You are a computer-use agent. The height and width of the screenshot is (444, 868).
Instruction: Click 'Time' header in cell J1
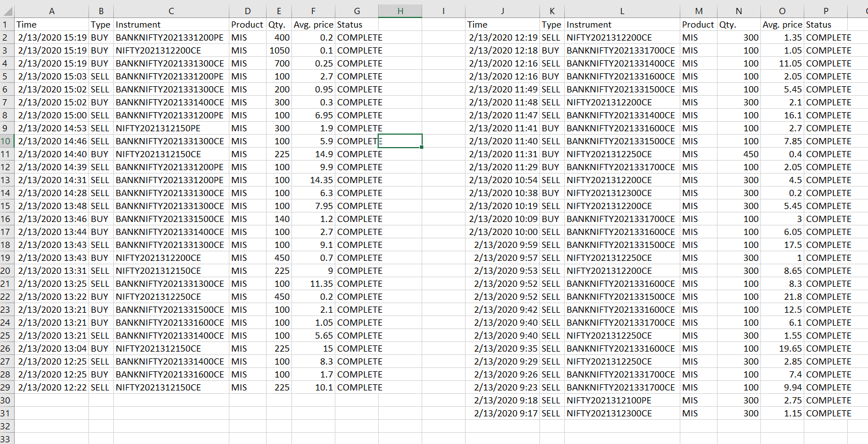(477, 24)
